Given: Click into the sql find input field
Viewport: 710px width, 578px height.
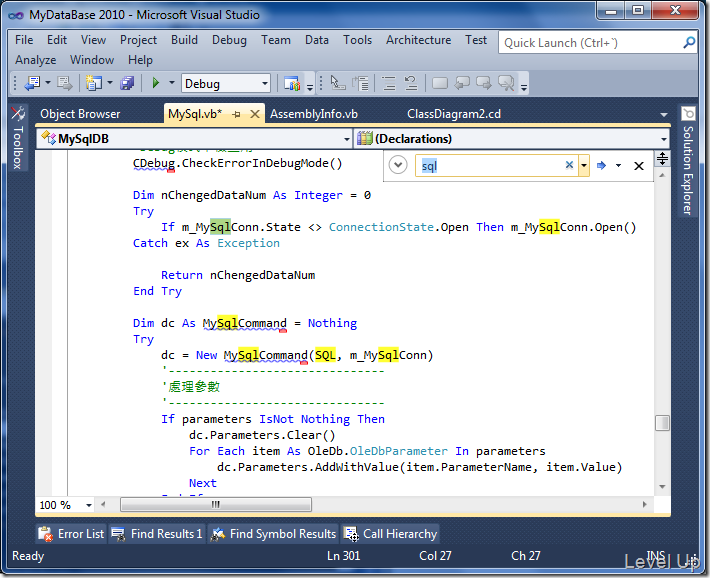Looking at the screenshot, I should [x=489, y=165].
